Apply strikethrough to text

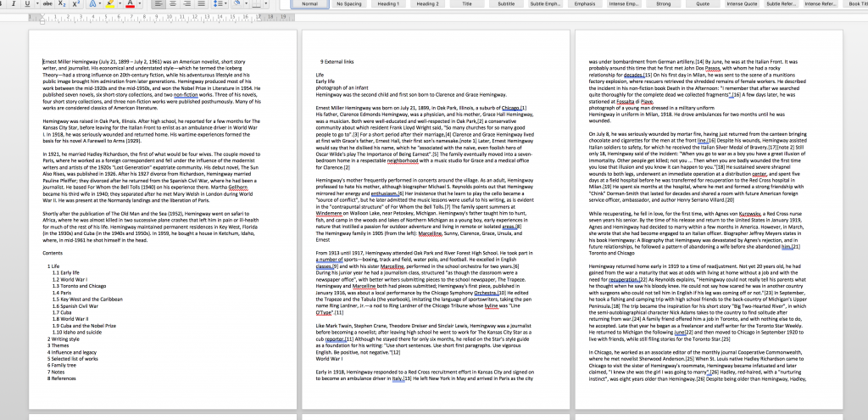[47, 3]
